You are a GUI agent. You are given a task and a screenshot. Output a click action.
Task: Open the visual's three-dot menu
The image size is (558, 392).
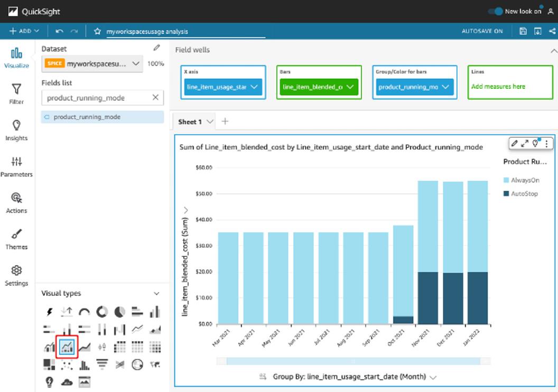[546, 144]
